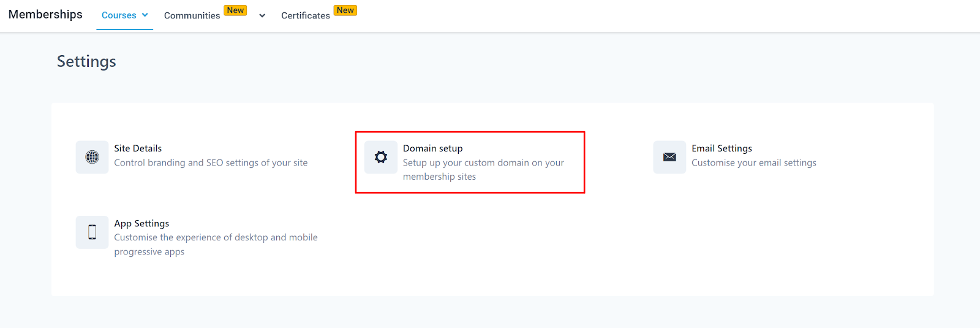Open the Communities tab

pos(192,15)
